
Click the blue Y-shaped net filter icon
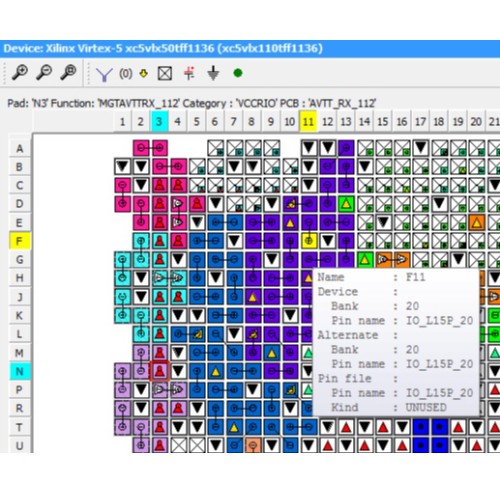coord(104,74)
